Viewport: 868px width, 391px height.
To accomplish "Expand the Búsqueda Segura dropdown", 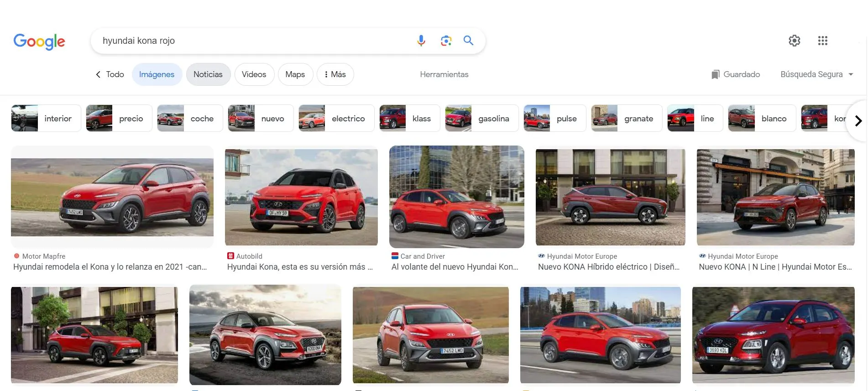I will click(x=817, y=74).
